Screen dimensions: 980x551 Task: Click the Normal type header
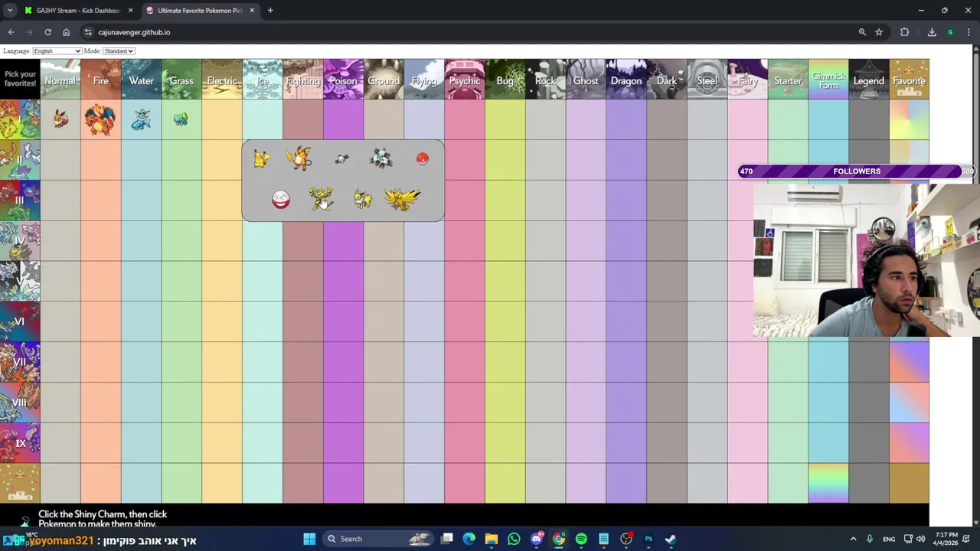60,80
